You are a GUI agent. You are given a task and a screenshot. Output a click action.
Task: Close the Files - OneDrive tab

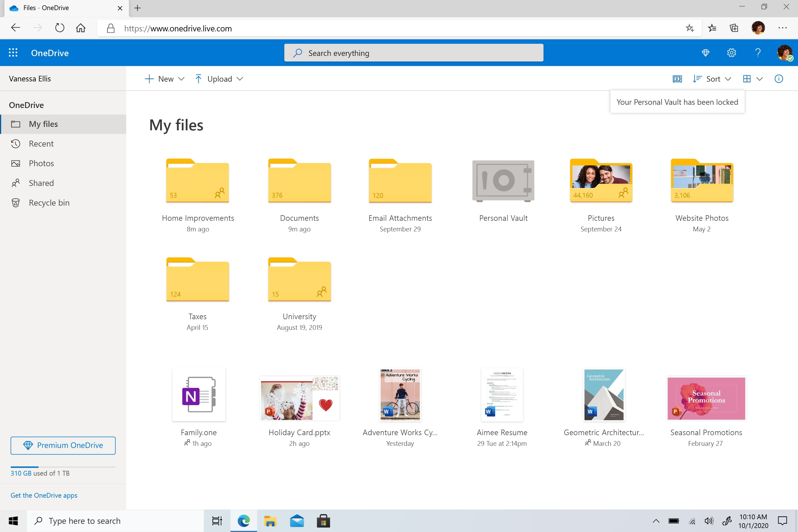coord(120,8)
